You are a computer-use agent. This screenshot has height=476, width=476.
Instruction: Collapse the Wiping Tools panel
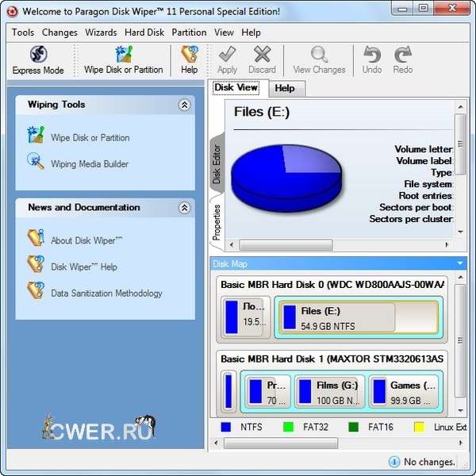click(x=184, y=105)
